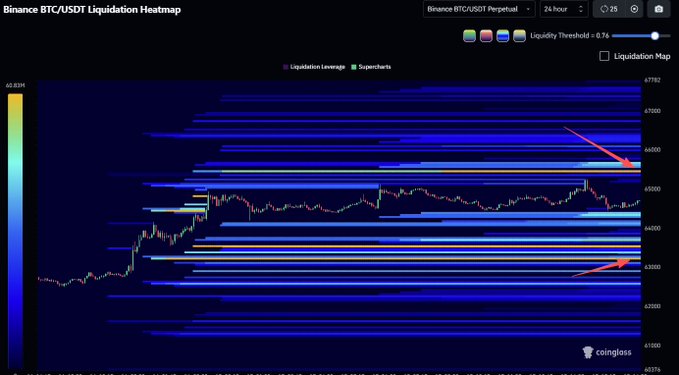
Task: Click the 62000 price axis label
Action: tap(652, 306)
